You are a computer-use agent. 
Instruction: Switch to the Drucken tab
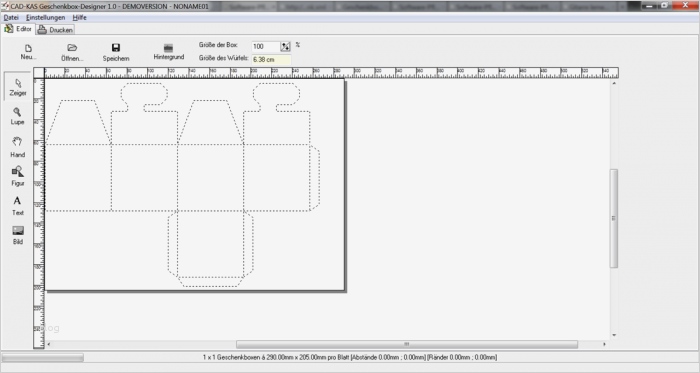[55, 30]
